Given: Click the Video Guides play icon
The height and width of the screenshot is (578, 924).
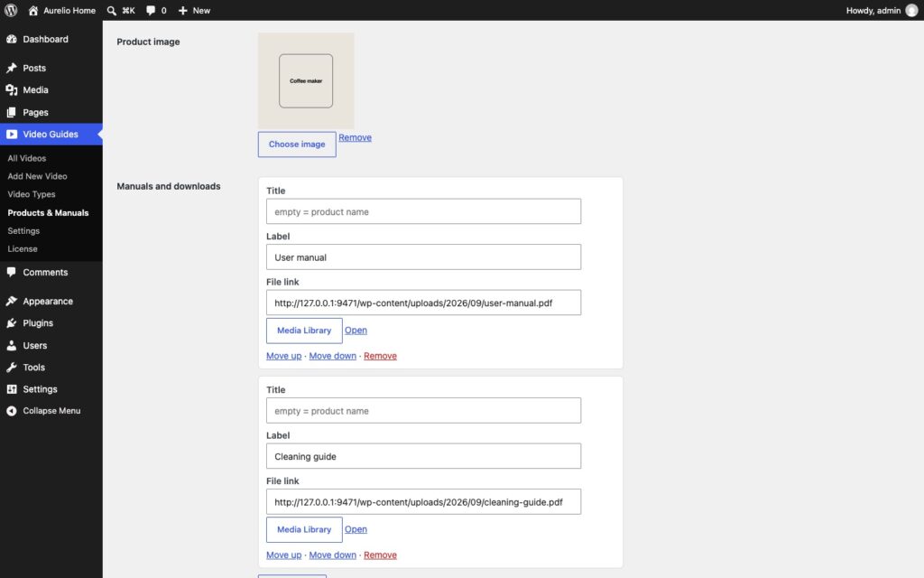Looking at the screenshot, I should point(11,134).
